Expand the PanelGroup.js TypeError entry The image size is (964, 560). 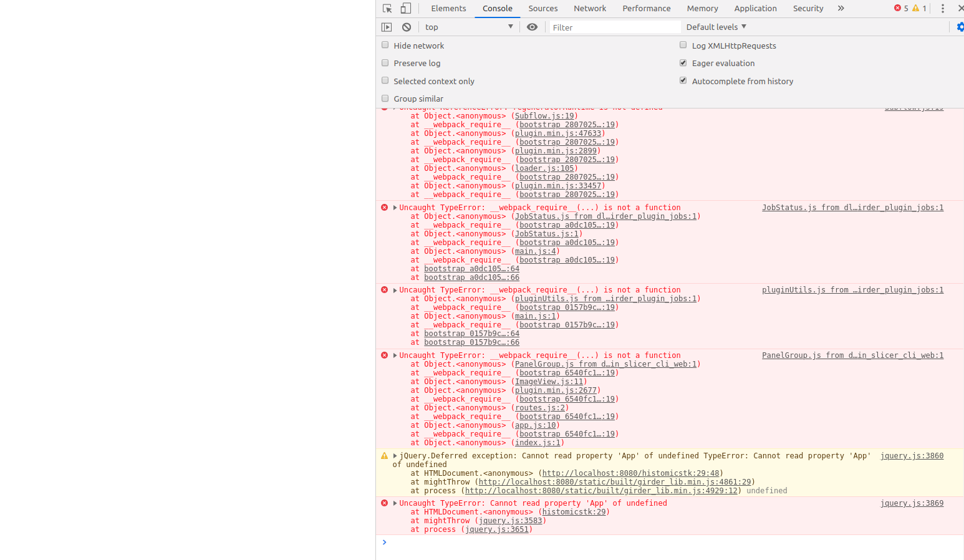point(395,355)
